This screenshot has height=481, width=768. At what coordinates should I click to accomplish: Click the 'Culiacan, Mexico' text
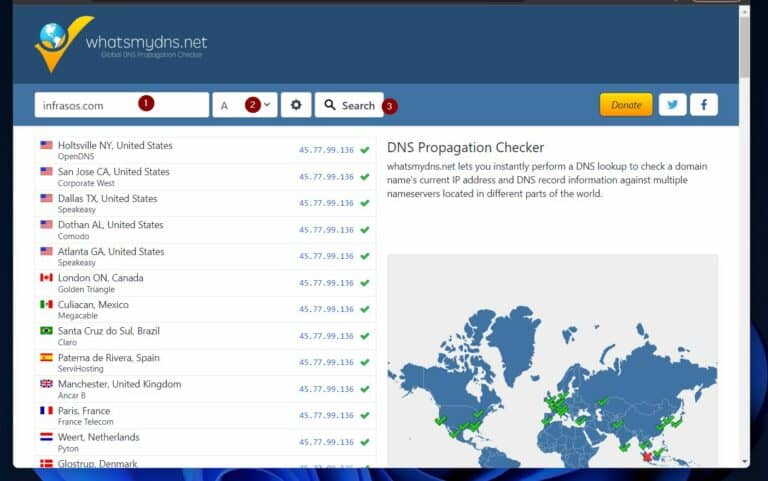(93, 305)
